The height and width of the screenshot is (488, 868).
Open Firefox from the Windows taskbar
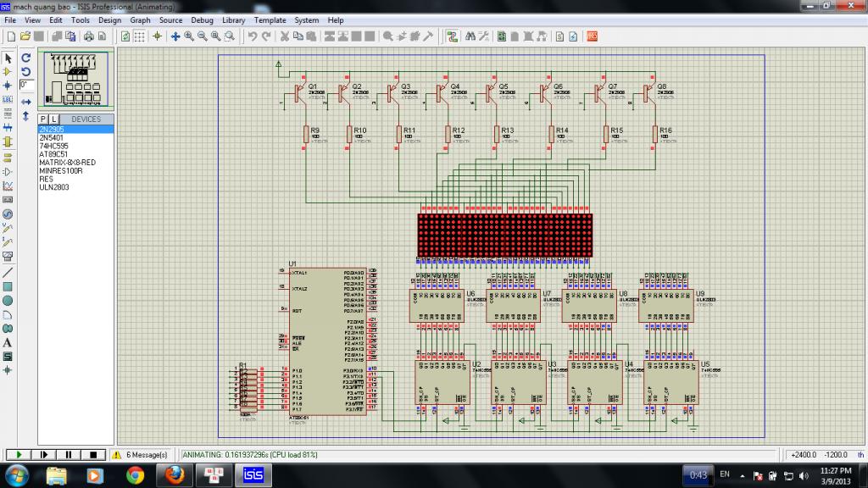pos(175,474)
